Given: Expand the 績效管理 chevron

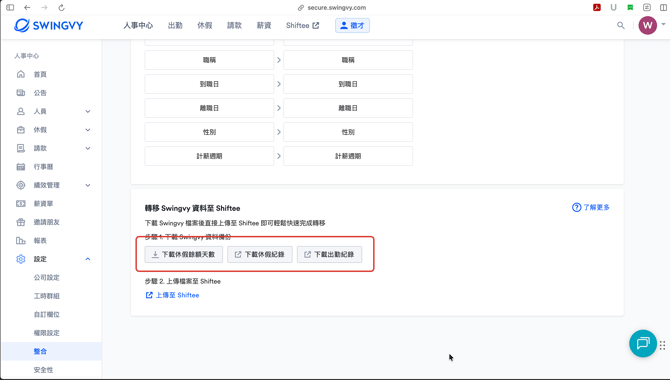Looking at the screenshot, I should (88, 186).
